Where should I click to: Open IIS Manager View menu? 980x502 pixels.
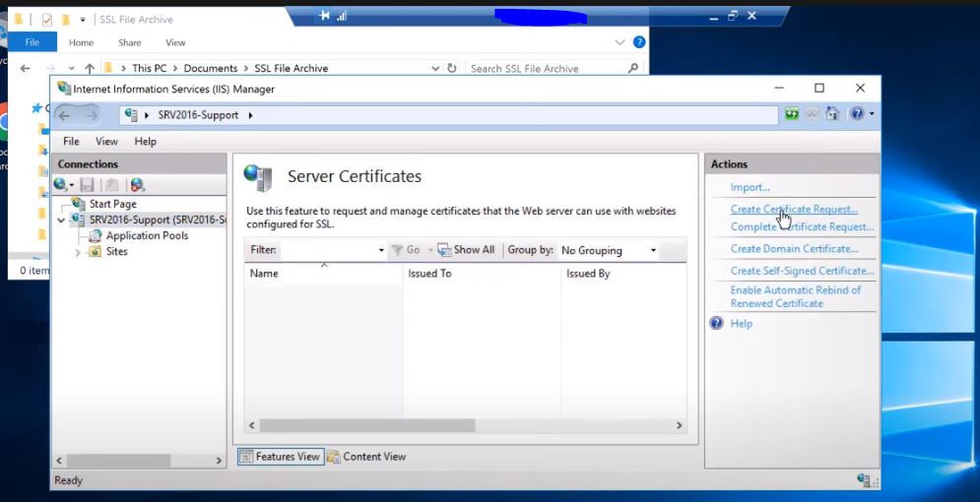click(106, 141)
